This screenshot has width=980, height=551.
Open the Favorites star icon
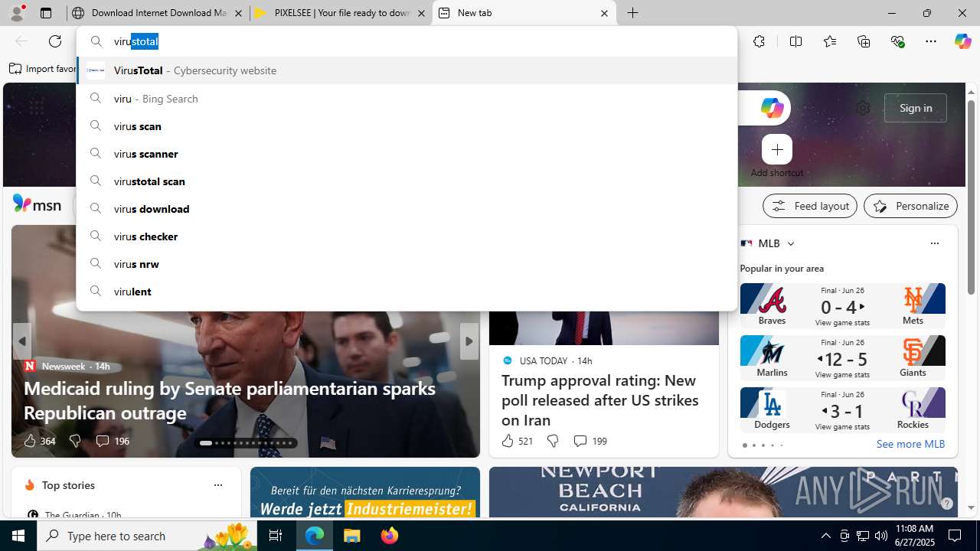(829, 41)
